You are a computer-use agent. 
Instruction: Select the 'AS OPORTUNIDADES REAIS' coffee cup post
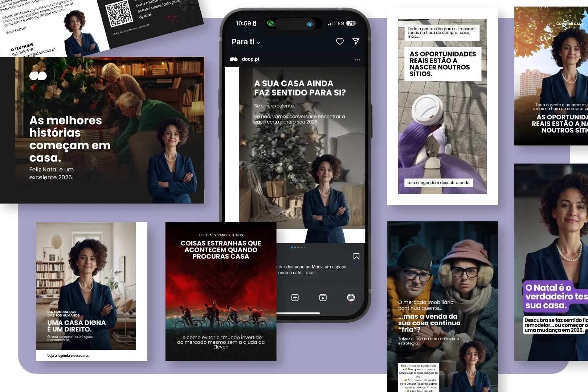pos(442,106)
